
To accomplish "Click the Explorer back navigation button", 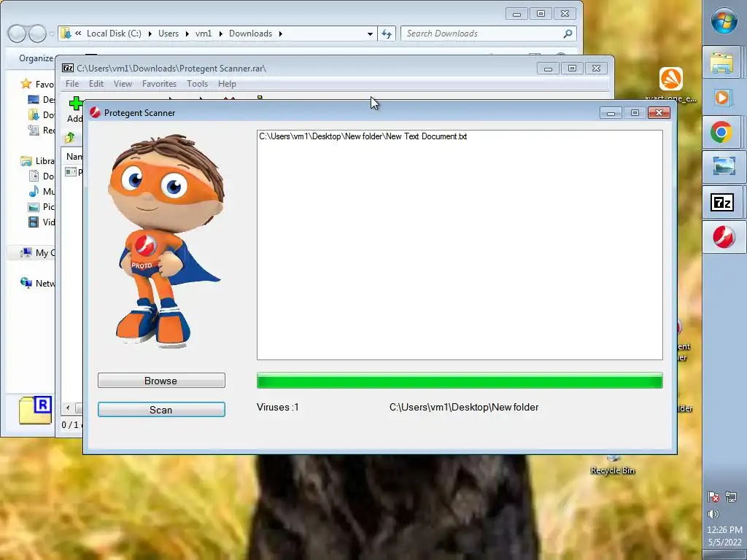I will click(18, 34).
